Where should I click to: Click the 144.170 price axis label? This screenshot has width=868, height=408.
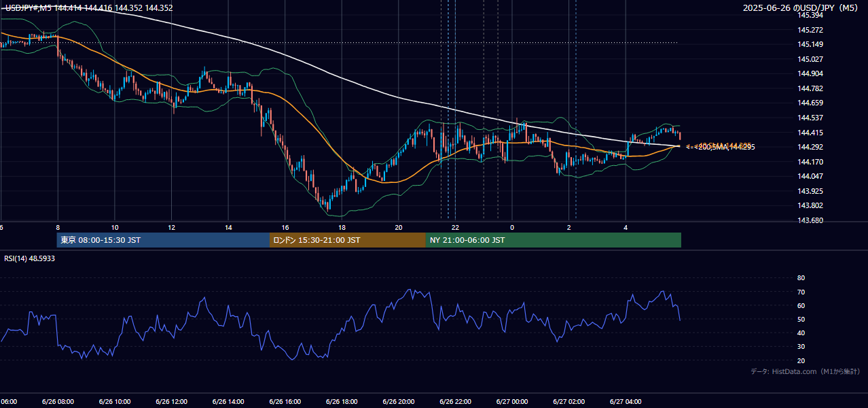[810, 162]
